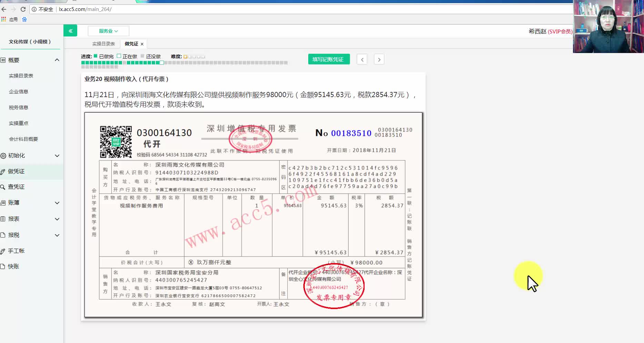Close the 做凭证 tab with its X
Viewport: 644px width, 343px height.
pyautogui.click(x=142, y=44)
